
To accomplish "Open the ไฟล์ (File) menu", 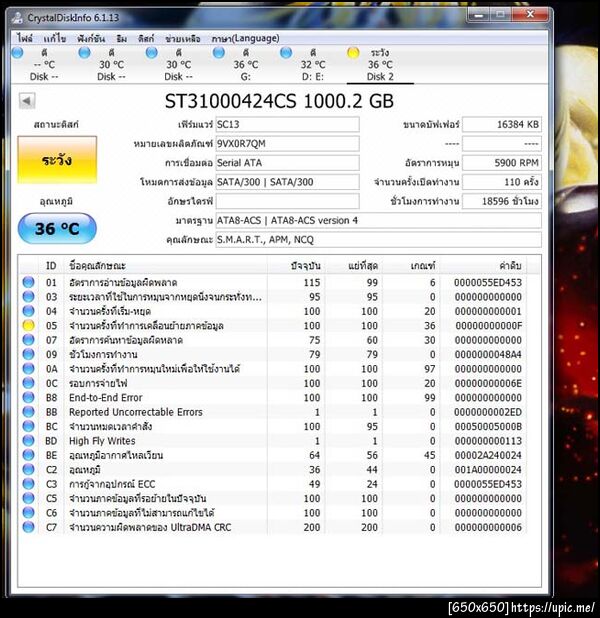I will click(x=25, y=38).
